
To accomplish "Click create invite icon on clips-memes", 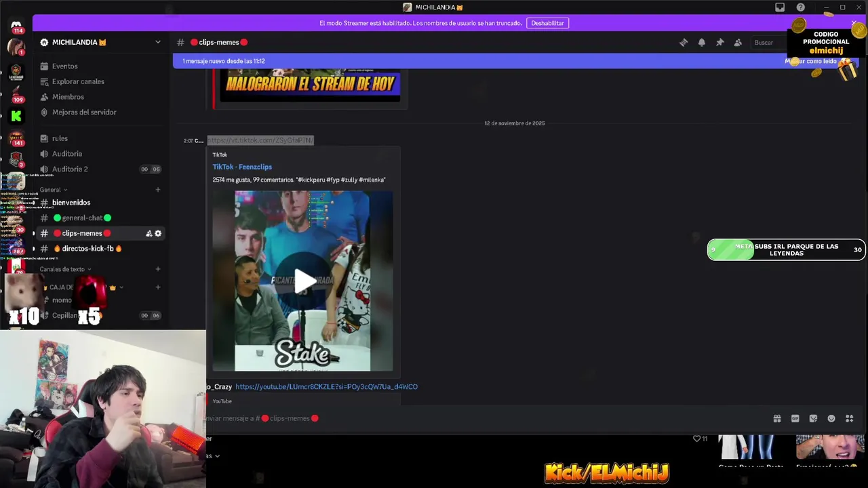I will 149,233.
